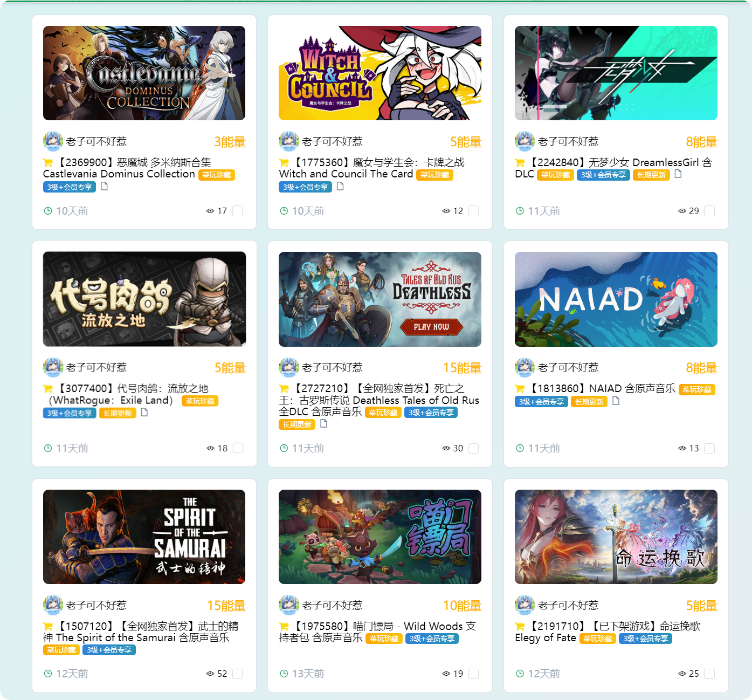Open the 喵门镖局 game cover thumbnail
Viewport: 752px width, 700px height.
380,537
